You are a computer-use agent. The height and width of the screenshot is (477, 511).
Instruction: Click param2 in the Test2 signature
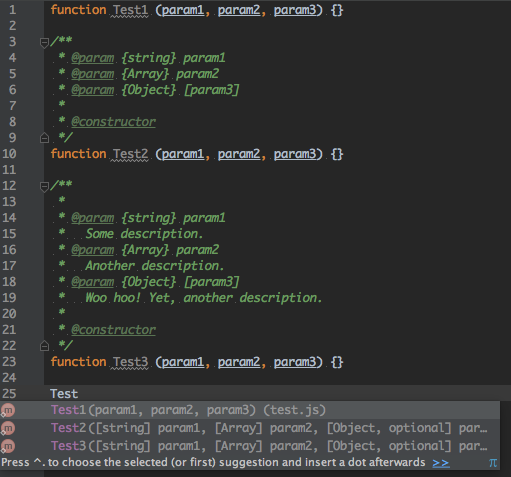pos(239,154)
